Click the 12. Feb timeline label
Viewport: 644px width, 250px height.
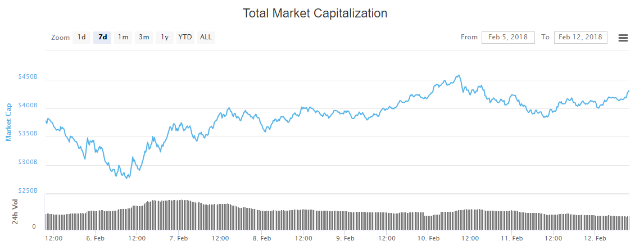(x=595, y=238)
